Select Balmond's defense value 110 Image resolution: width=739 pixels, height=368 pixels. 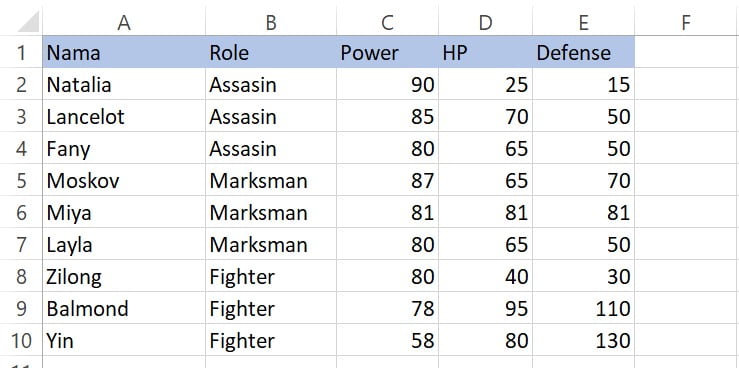(583, 308)
